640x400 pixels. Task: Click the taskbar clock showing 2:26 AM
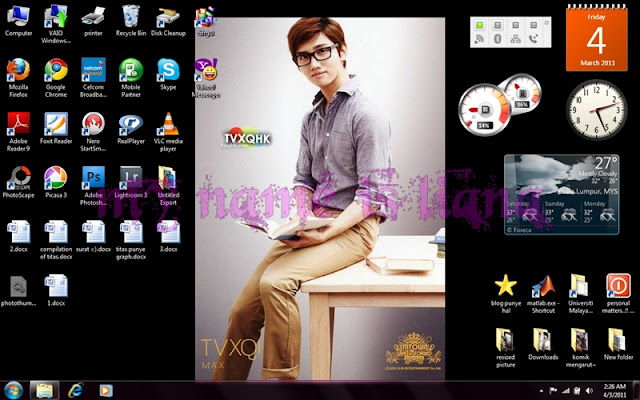pos(615,391)
